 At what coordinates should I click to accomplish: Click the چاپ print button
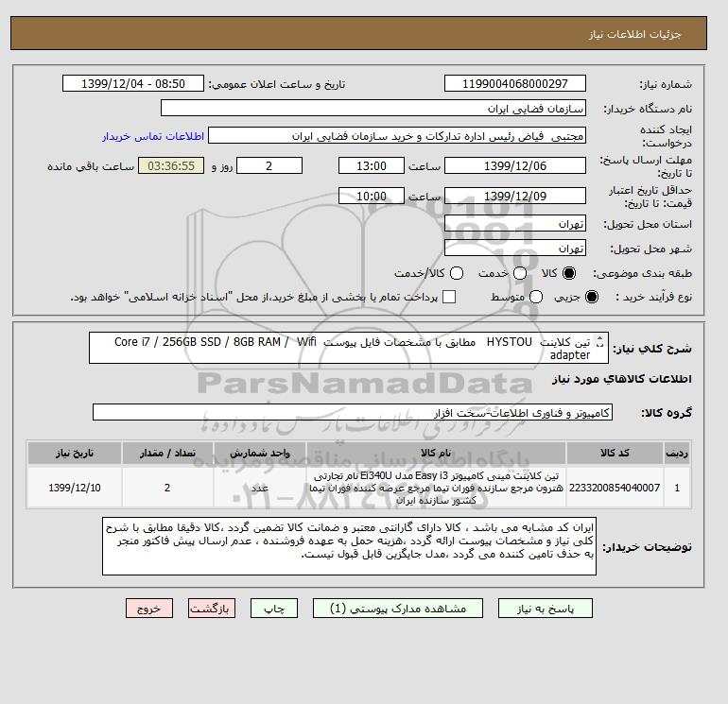(274, 609)
